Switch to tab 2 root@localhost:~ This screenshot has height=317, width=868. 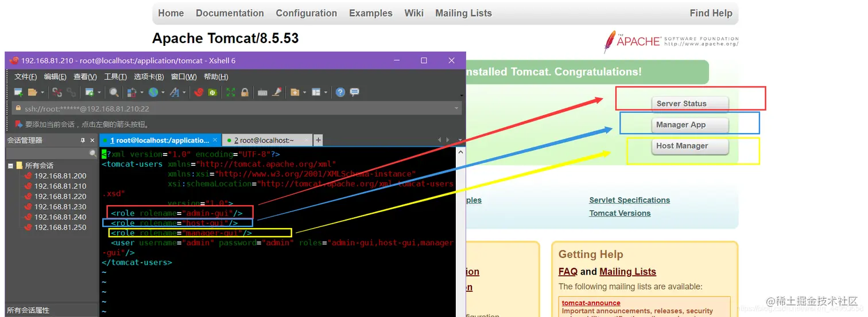(268, 140)
